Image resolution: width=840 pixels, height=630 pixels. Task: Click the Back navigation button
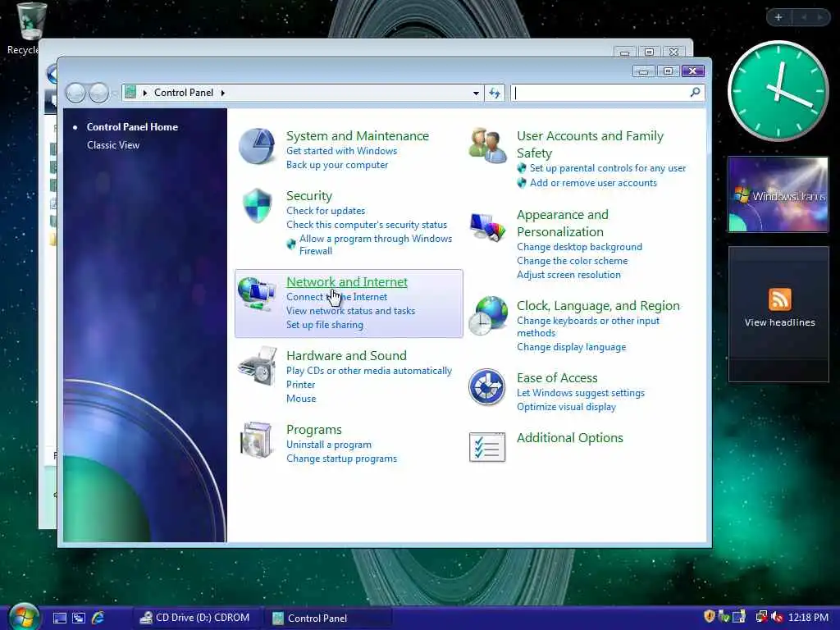75,94
